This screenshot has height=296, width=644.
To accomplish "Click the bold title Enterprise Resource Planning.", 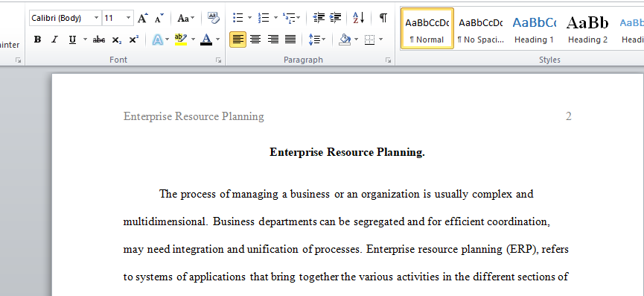I will coord(347,153).
